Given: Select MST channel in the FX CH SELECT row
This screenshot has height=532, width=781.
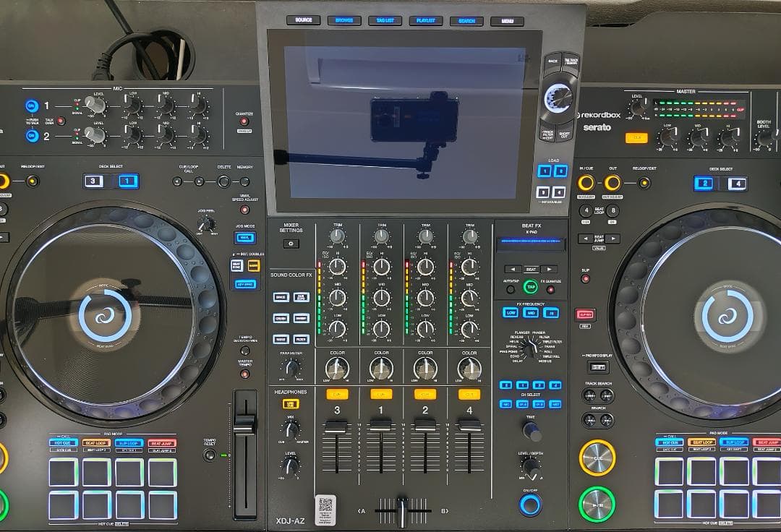Looking at the screenshot, I should 557,404.
